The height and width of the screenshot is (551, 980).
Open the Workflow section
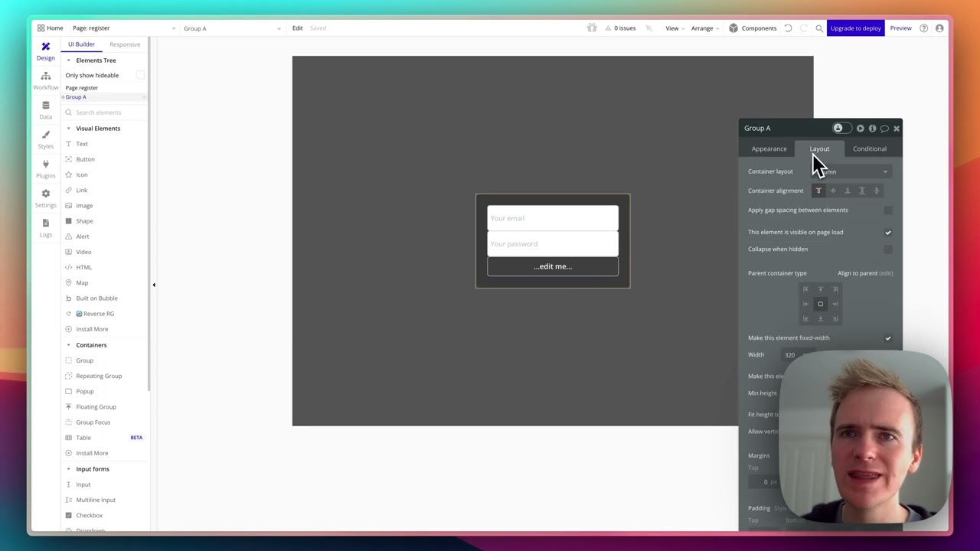[45, 80]
